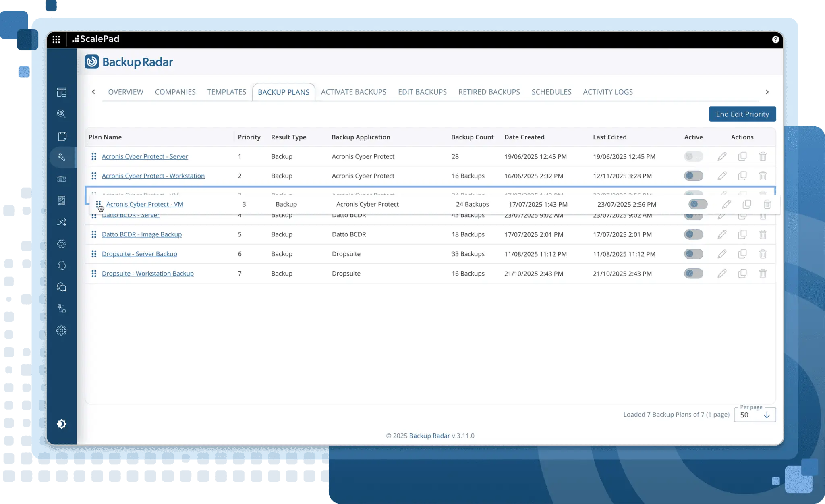Edit the Acronis Cyber Protect - Workstation plan
This screenshot has width=825, height=504.
(x=722, y=176)
